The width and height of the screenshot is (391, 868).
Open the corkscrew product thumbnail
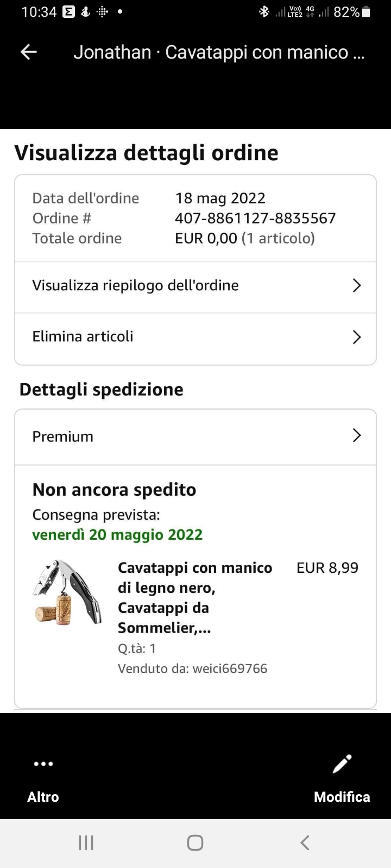[x=67, y=592]
